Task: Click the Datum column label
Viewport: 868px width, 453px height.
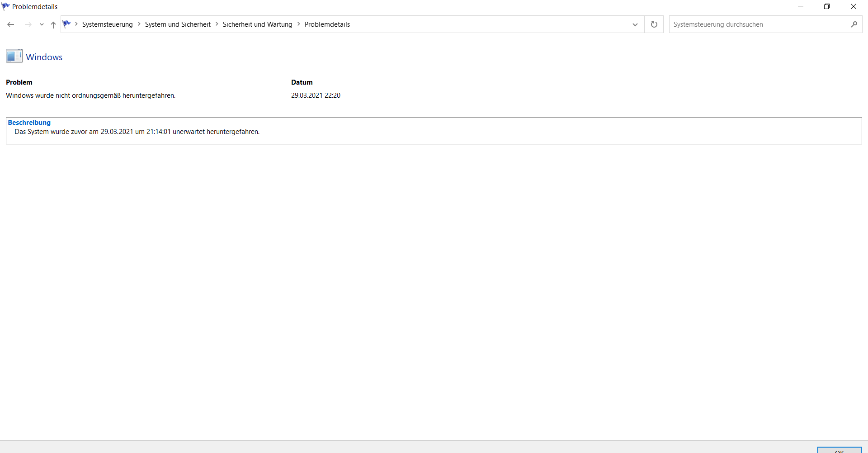Action: coord(302,82)
